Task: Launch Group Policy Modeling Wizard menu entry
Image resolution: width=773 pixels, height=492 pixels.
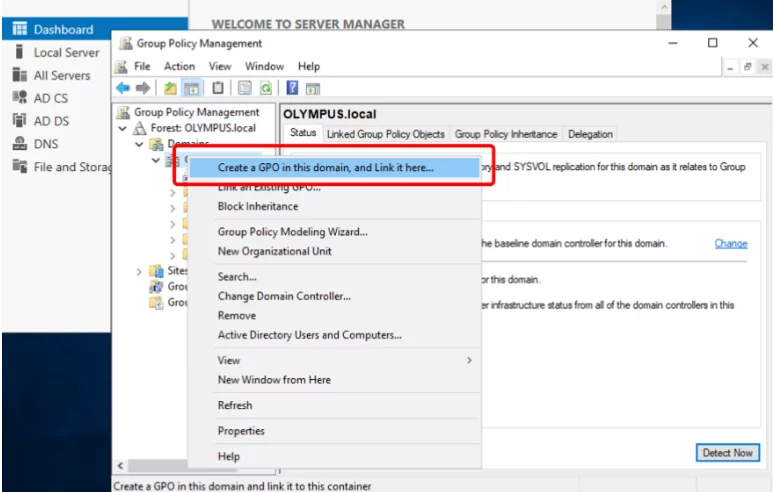Action: click(x=334, y=232)
